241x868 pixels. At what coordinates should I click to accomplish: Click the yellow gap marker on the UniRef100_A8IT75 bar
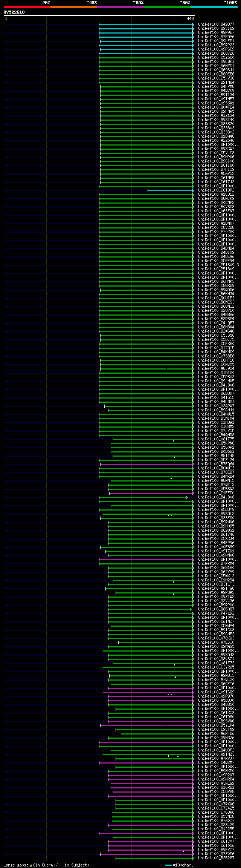[173, 440]
